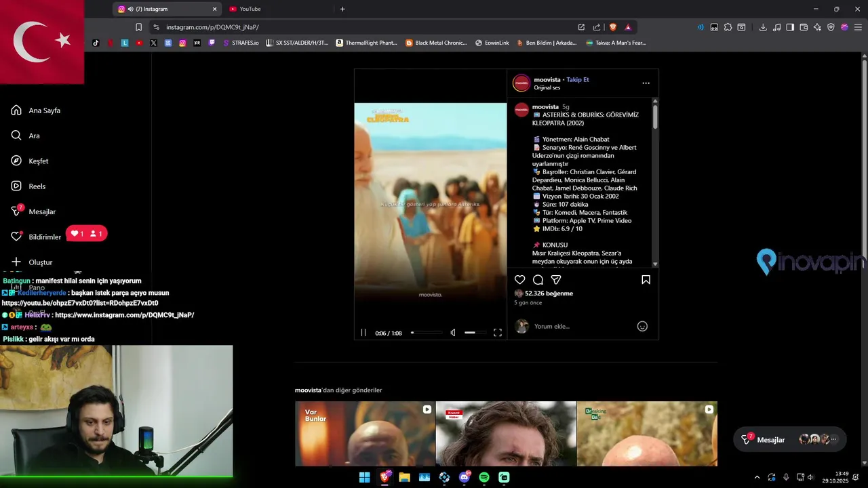Click the Orijinal ses audio link

click(547, 87)
